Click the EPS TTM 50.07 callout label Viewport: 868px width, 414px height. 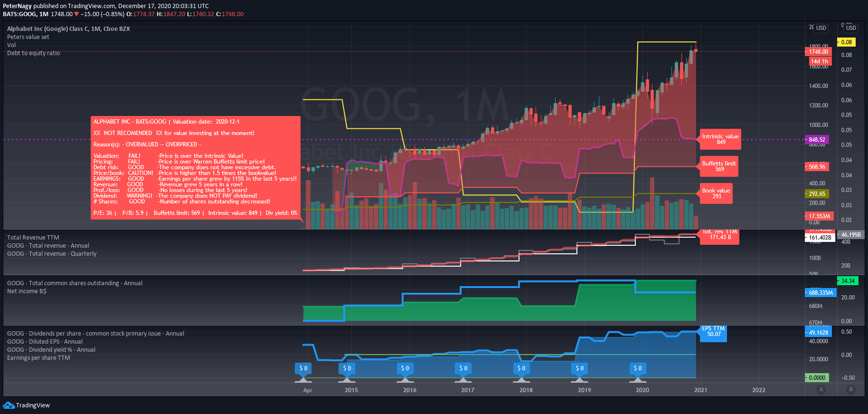coord(713,333)
